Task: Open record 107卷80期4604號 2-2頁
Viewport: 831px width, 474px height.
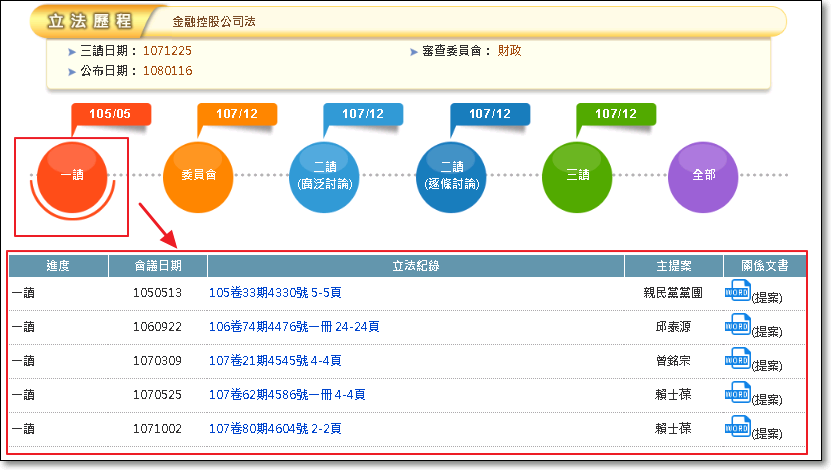Action: pos(275,429)
